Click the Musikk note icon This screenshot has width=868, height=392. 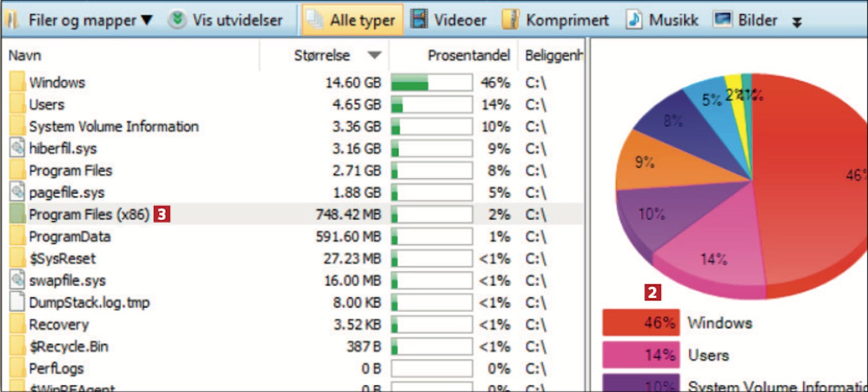[x=634, y=20]
